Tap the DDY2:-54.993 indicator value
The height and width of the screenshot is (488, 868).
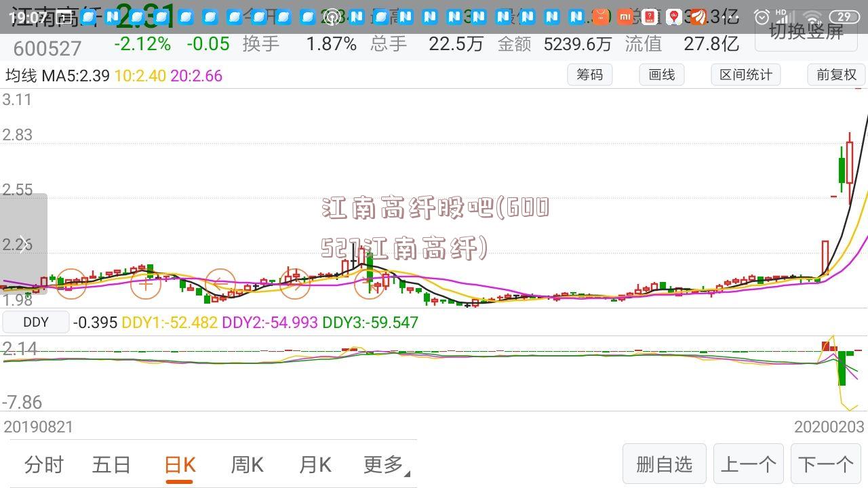pos(270,323)
